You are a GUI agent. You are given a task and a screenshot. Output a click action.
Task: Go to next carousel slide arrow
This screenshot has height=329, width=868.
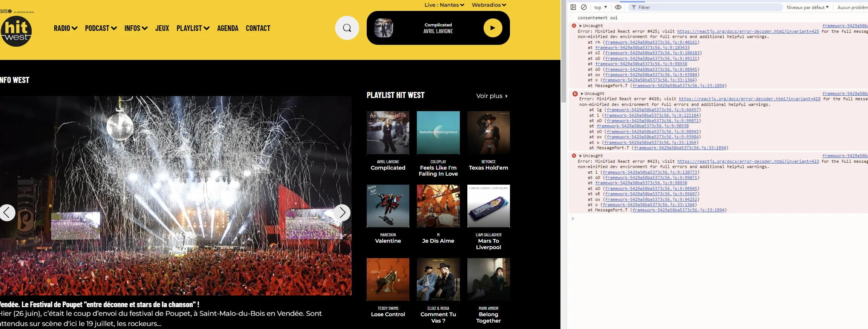click(x=342, y=213)
